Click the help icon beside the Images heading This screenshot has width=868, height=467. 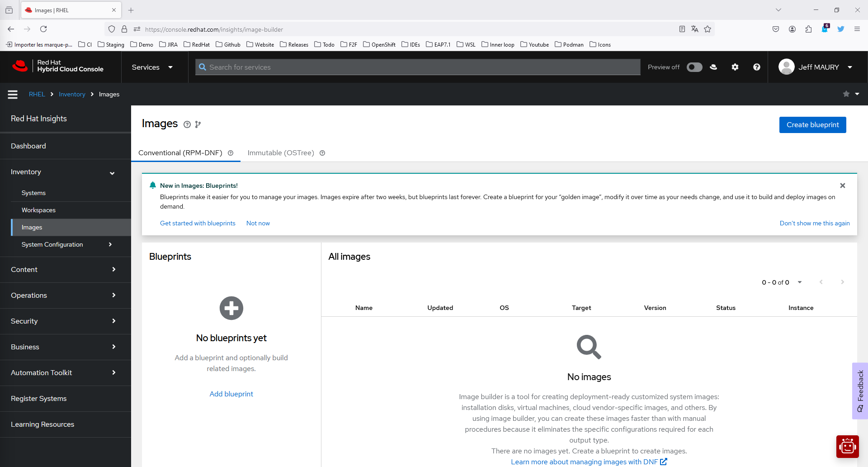[x=187, y=124]
